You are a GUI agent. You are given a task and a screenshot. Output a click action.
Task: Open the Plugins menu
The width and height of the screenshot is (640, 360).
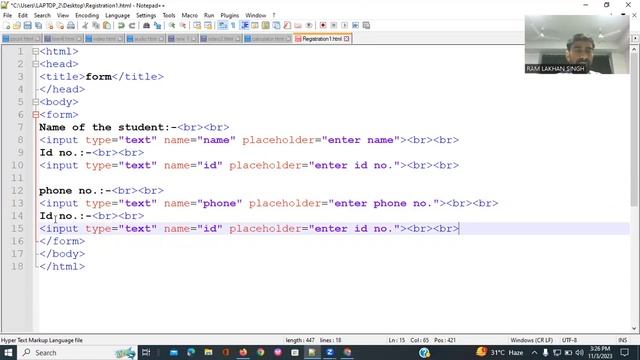(229, 16)
